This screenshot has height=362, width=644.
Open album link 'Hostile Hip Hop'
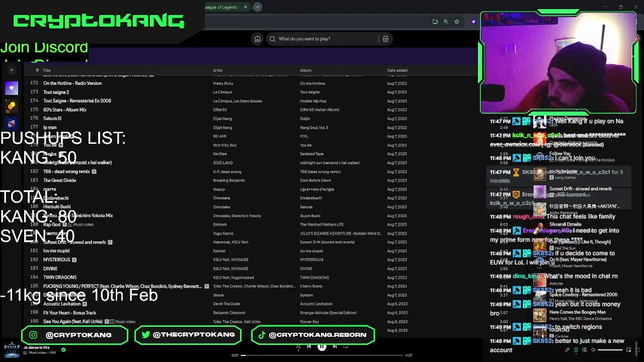click(313, 101)
